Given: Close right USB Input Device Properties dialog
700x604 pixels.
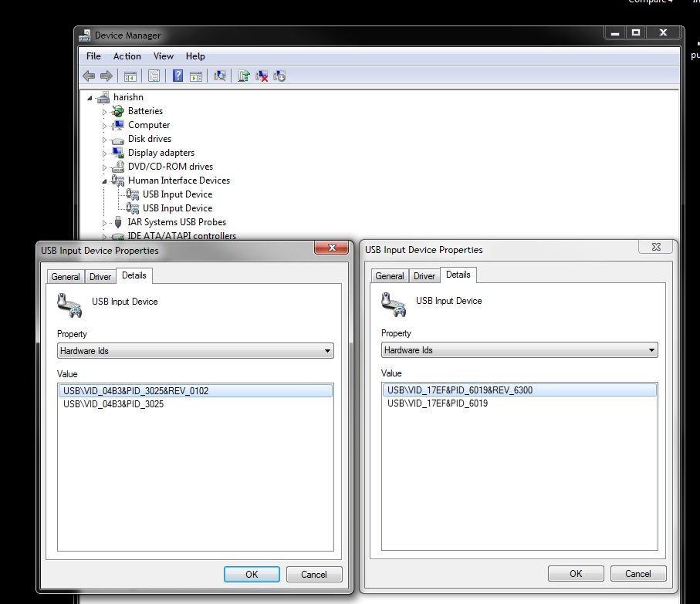Looking at the screenshot, I should 656,247.
